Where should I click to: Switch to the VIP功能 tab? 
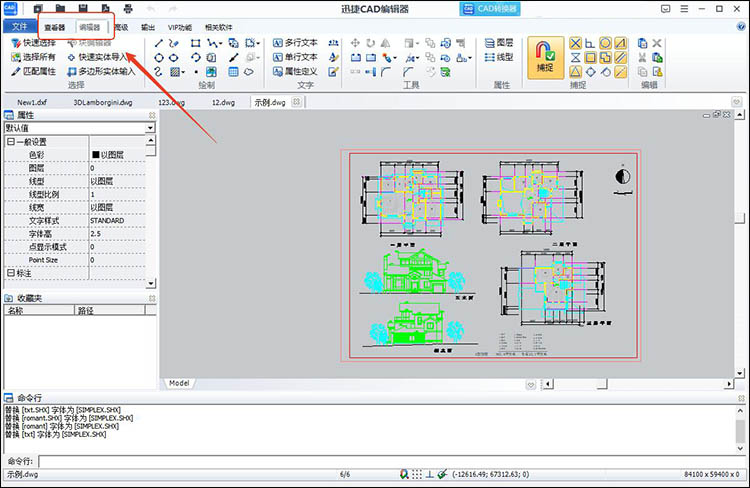pyautogui.click(x=180, y=27)
